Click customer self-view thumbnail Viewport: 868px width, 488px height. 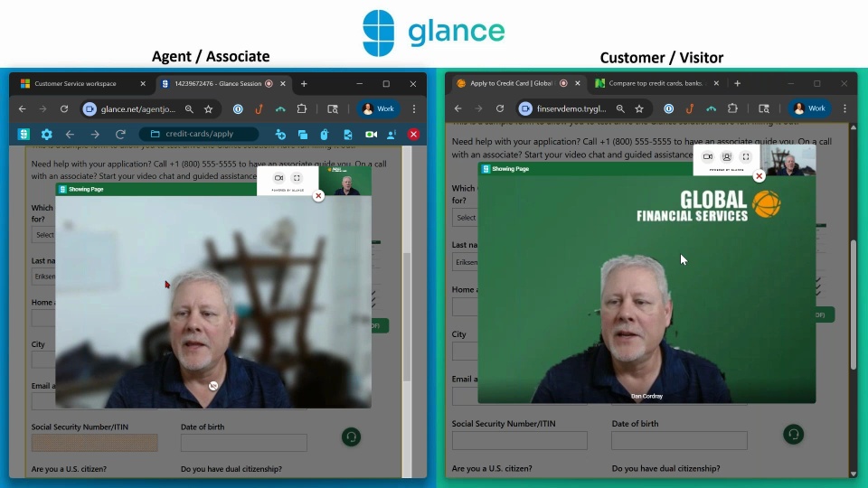coord(788,161)
